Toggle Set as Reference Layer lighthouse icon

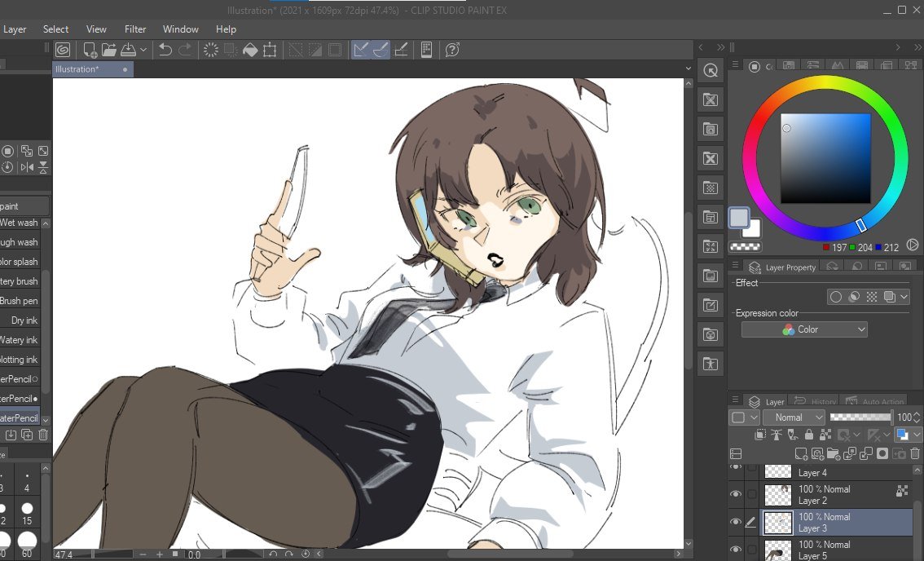coord(777,435)
